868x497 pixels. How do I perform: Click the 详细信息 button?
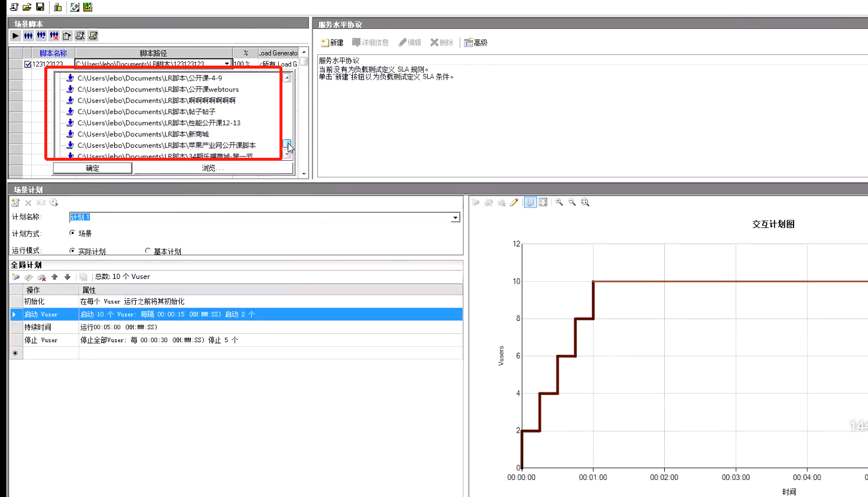tap(370, 43)
